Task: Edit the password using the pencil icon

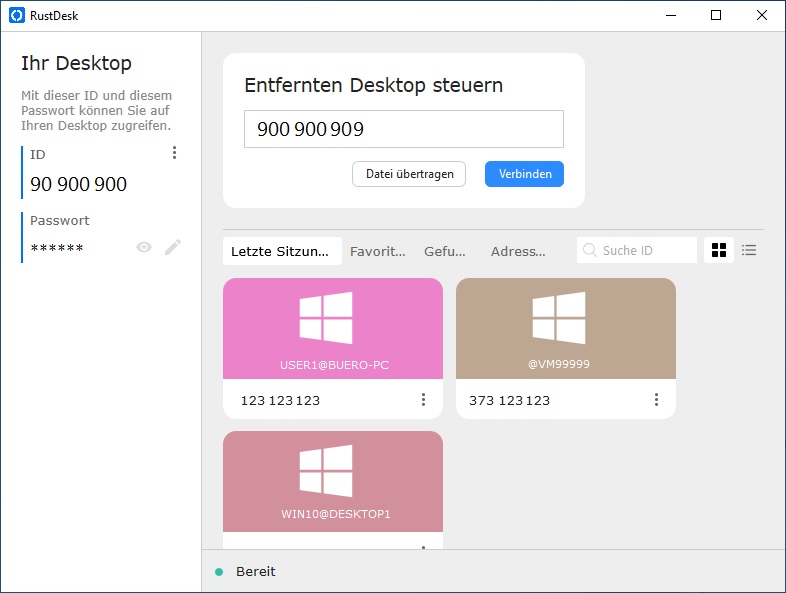Action: click(x=173, y=247)
